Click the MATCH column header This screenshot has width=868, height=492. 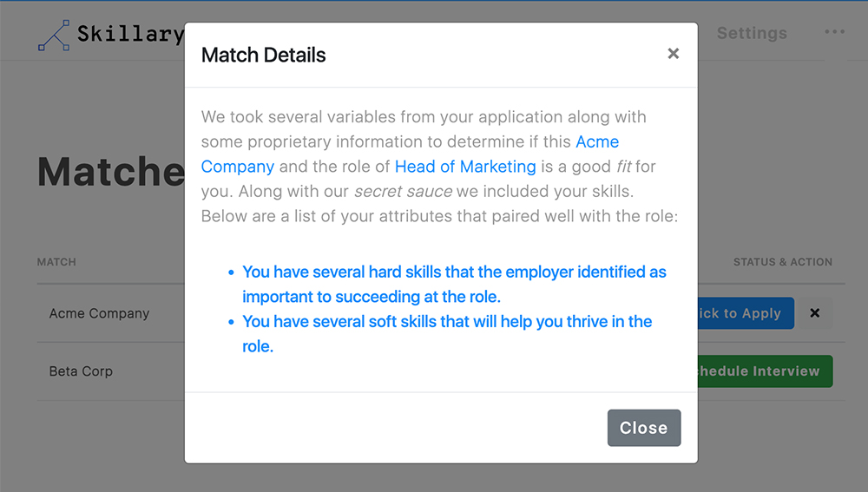(x=56, y=262)
